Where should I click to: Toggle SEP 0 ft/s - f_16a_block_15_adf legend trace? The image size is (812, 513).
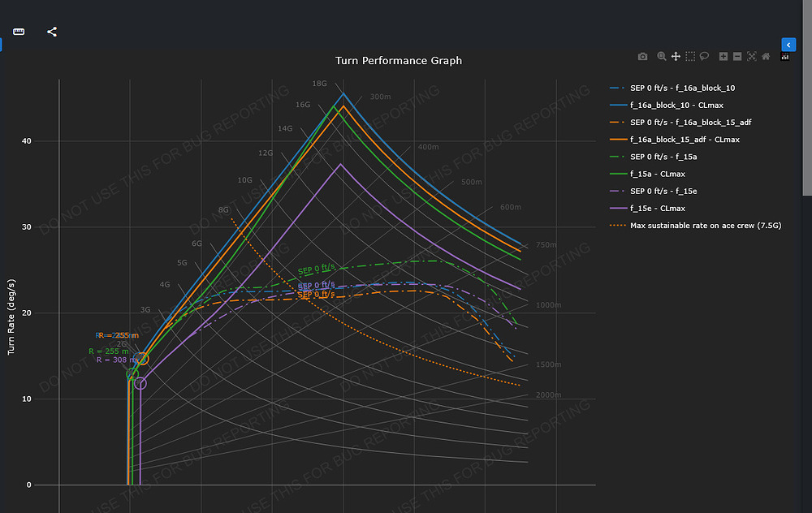pos(680,123)
